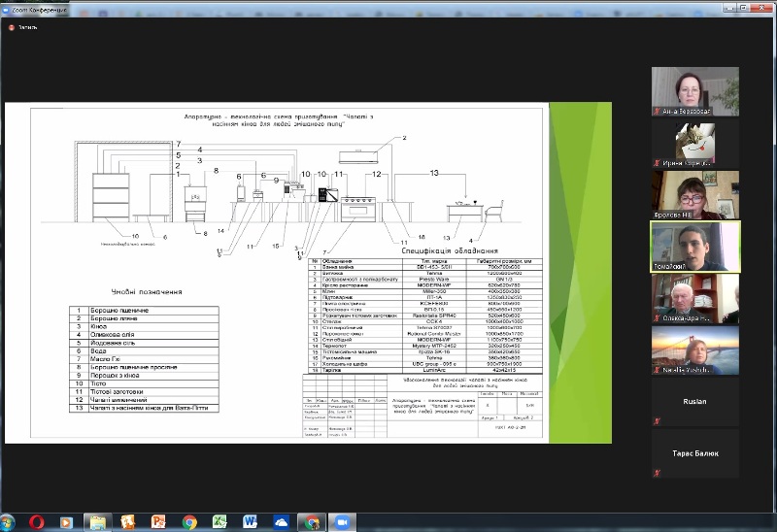Switch to the Zoom taskbar icon
The height and width of the screenshot is (532, 777).
tap(341, 521)
